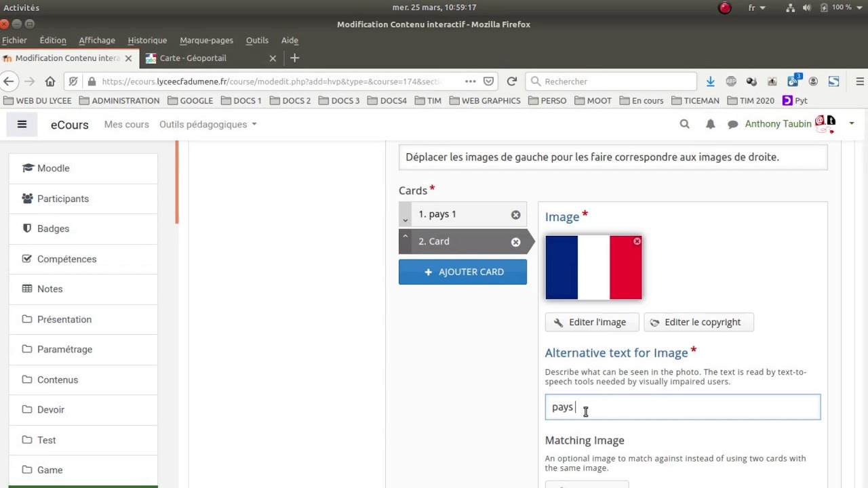Open the Affichage menu

[x=97, y=40]
